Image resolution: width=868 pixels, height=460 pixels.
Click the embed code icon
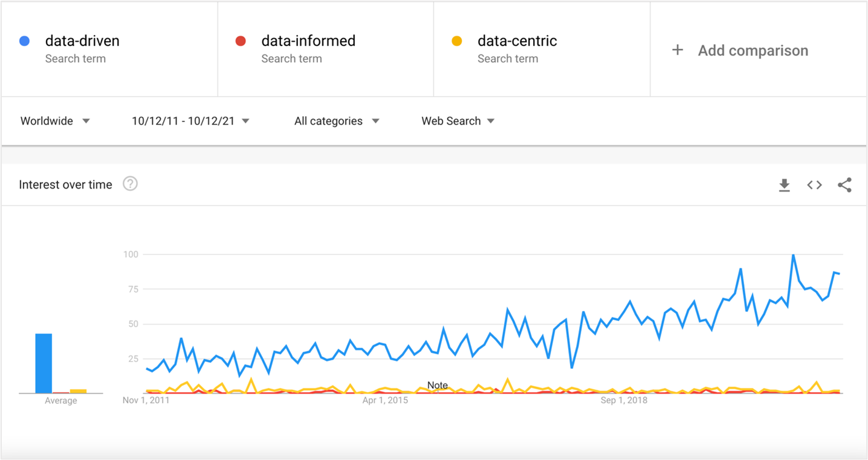[814, 185]
